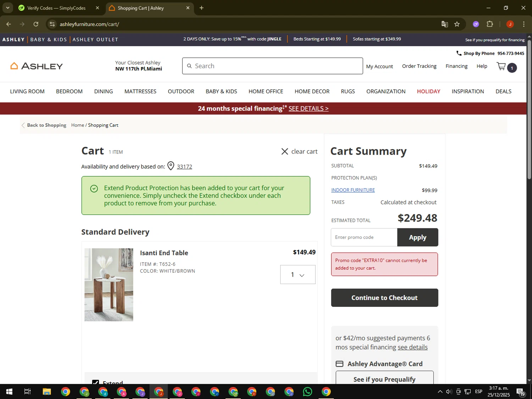Image resolution: width=532 pixels, height=399 pixels.
Task: Open the LIVING ROOM menu
Action: click(x=27, y=92)
